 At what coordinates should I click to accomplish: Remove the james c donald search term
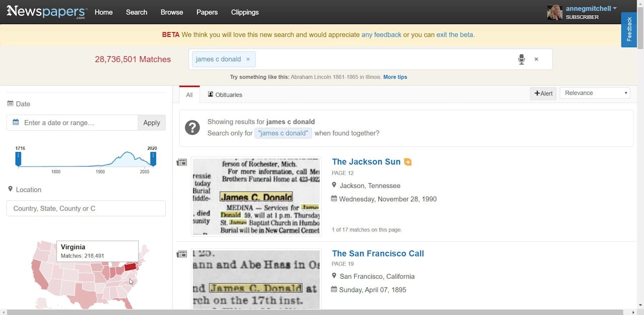pos(248,59)
